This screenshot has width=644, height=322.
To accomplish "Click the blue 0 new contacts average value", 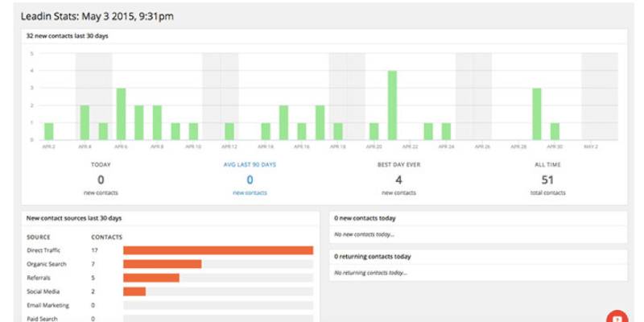I will coord(250,180).
